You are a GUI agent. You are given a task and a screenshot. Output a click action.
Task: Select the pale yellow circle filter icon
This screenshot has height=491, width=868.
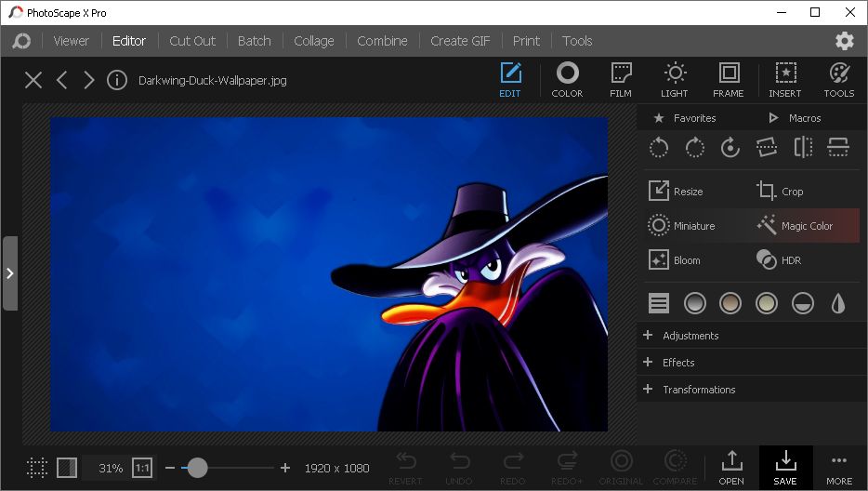pos(767,303)
